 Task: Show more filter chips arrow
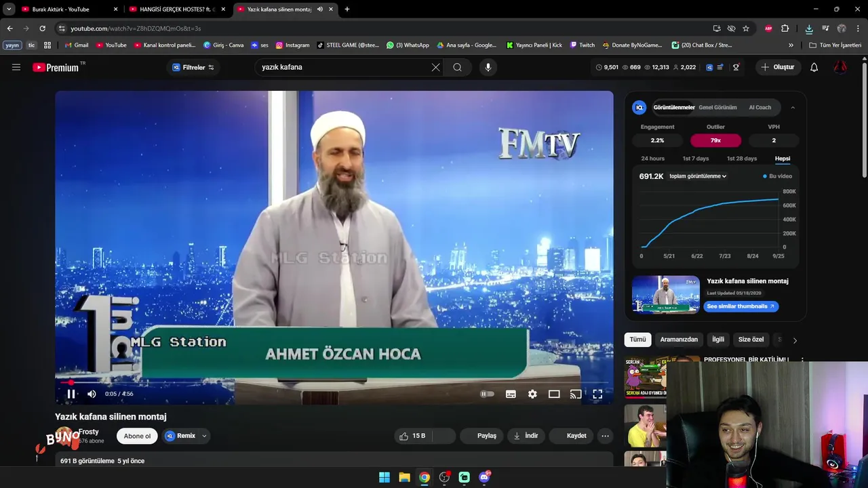[x=795, y=340]
